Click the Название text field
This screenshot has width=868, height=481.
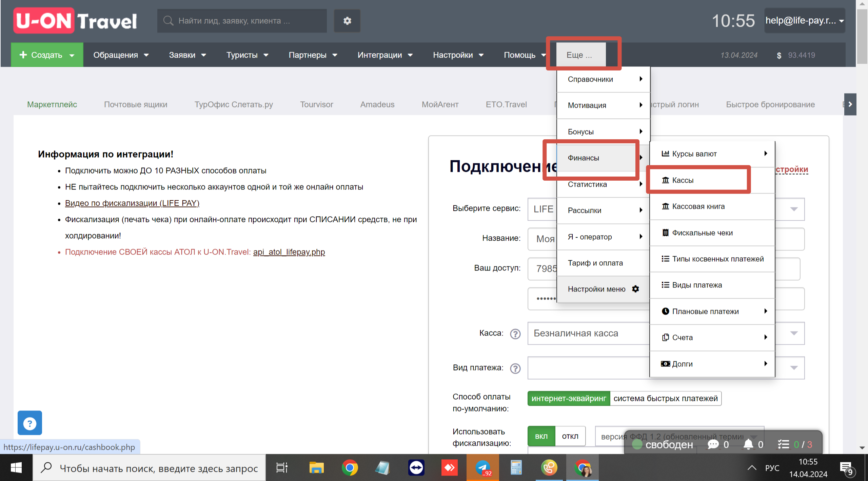666,239
